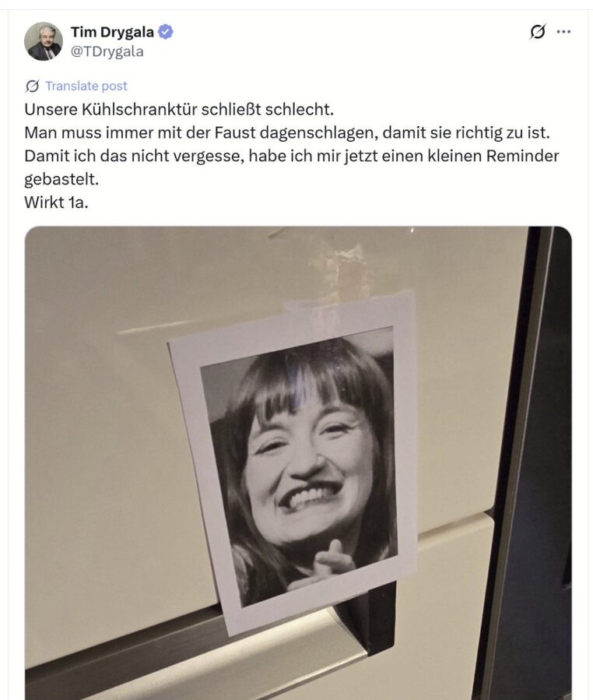Open the Tim Drygala display name link
The width and height of the screenshot is (593, 700).
[112, 32]
